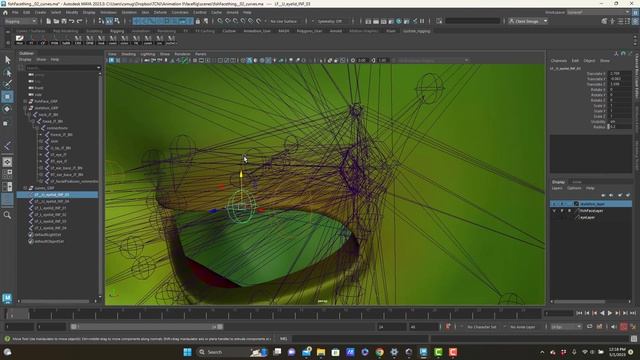
Task: Redo the last action
Action: point(80,21)
